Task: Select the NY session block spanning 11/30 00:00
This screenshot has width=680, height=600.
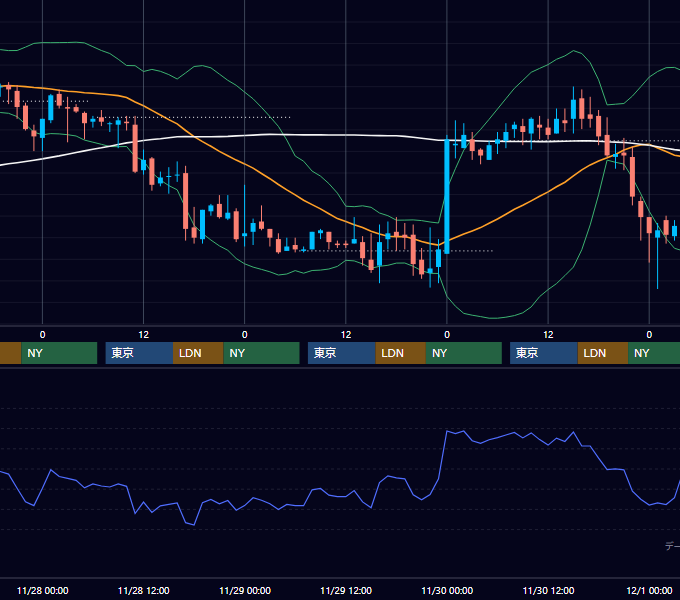Action: [464, 353]
